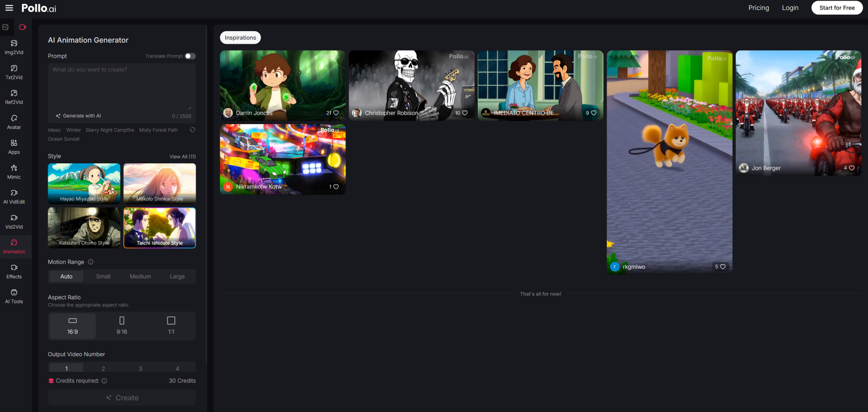Open the hamburger menu next to Pollo.ai logo

coord(9,8)
